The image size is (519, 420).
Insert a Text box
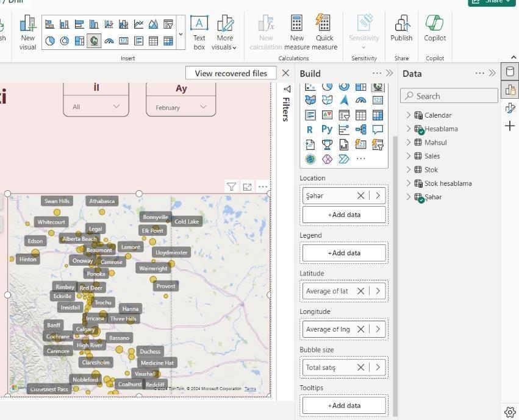(x=199, y=33)
